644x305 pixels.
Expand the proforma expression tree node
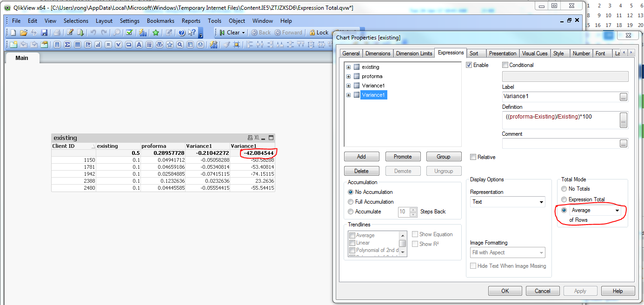click(x=348, y=76)
